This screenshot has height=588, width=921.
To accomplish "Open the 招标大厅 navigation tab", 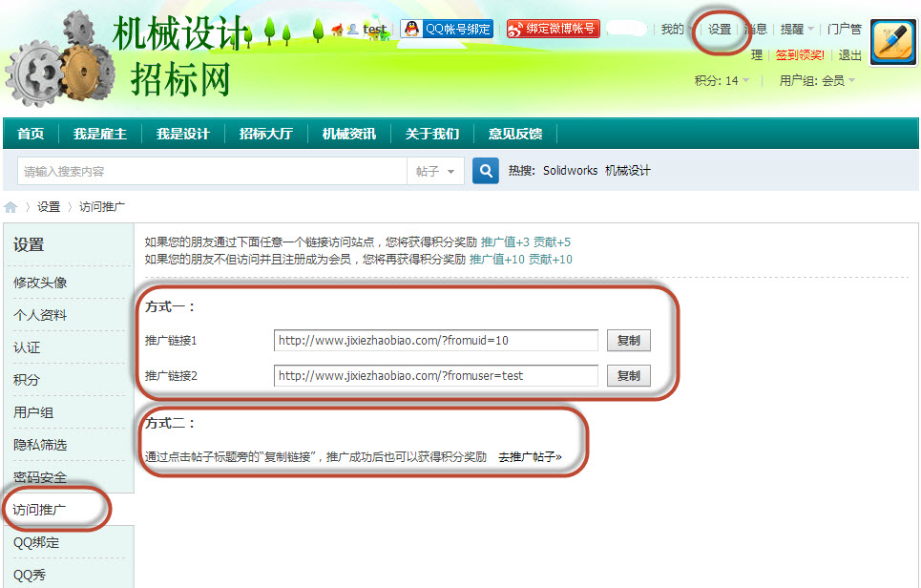I will [x=266, y=134].
